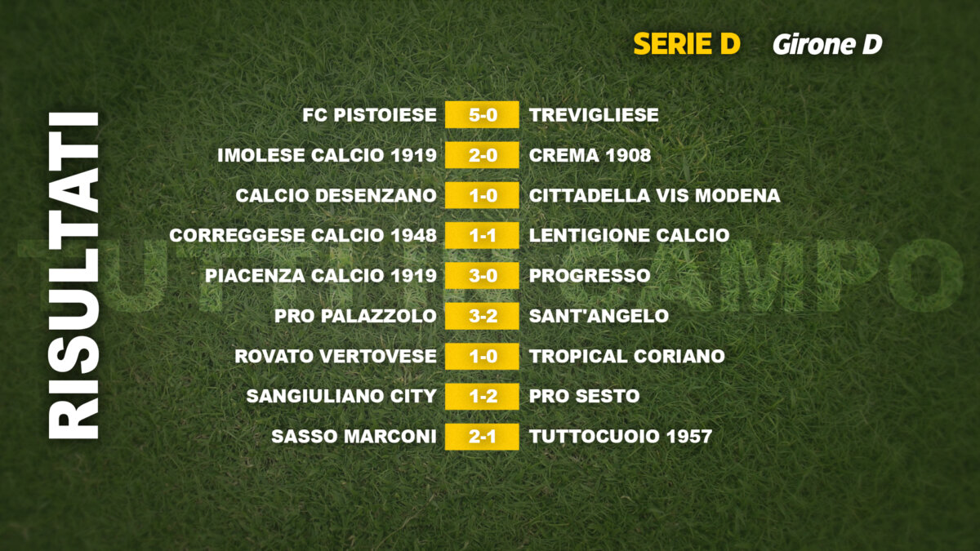Screen dimensions: 980x551
Task: Click the FC Pistoiese team name
Action: 369,115
